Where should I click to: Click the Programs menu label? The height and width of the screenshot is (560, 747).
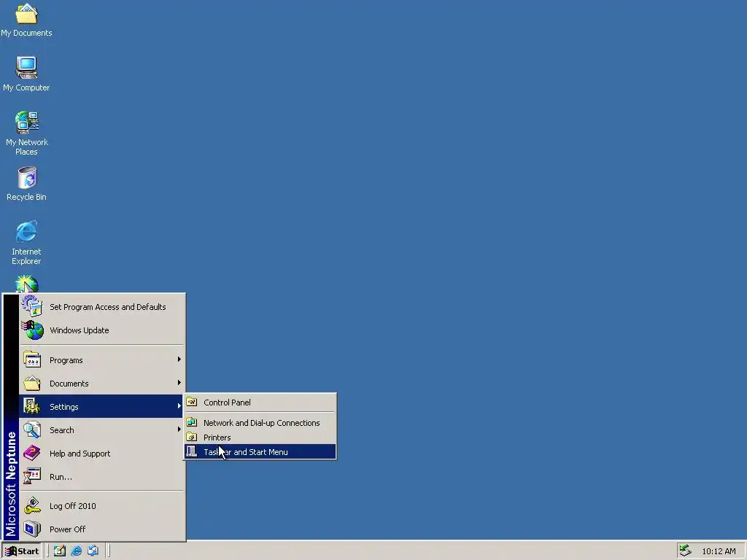pos(66,360)
